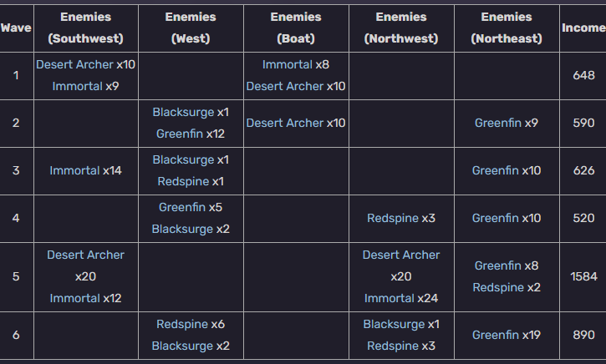Click the Enemies (Boat) column header
The width and height of the screenshot is (606, 364).
(x=296, y=28)
